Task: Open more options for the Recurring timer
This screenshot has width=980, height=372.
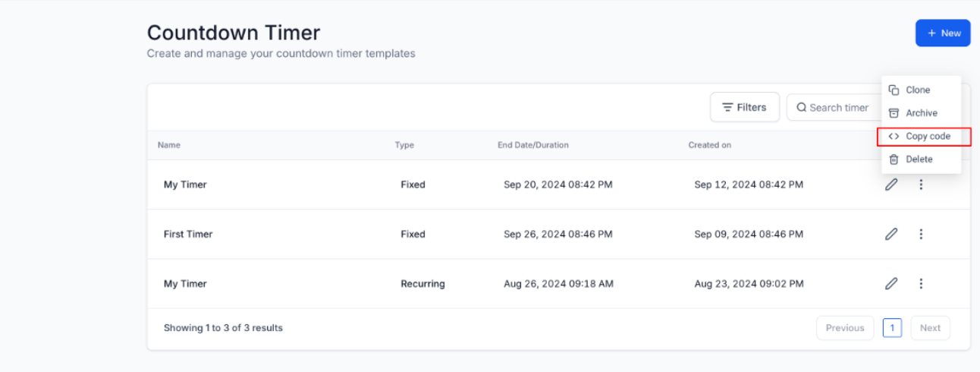Action: 921,284
